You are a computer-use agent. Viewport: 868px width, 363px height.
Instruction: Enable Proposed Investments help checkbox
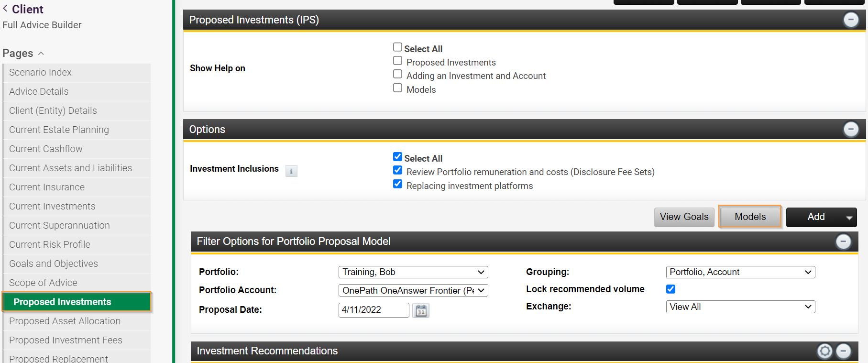(397, 61)
